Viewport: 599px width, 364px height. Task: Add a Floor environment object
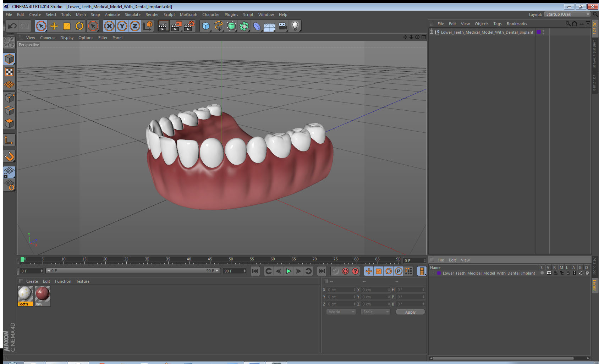coord(270,26)
